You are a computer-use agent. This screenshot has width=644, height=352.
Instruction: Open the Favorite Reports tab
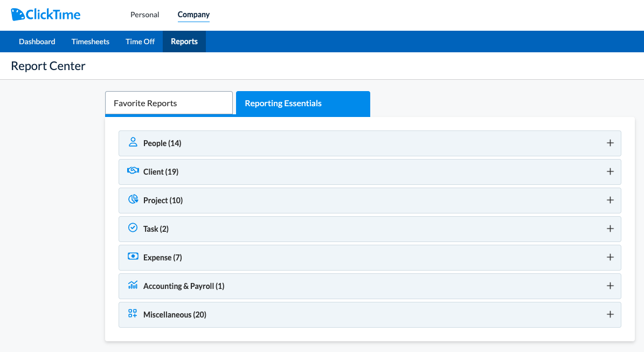pyautogui.click(x=169, y=103)
